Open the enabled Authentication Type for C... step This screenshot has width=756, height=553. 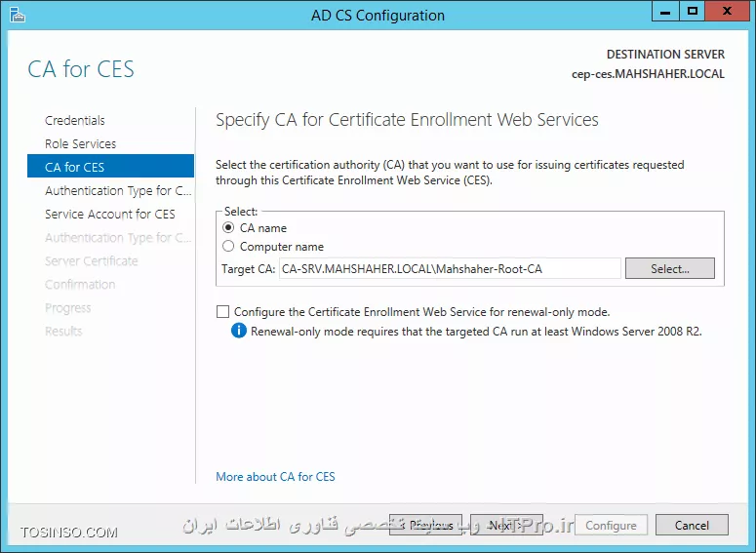[x=118, y=190]
